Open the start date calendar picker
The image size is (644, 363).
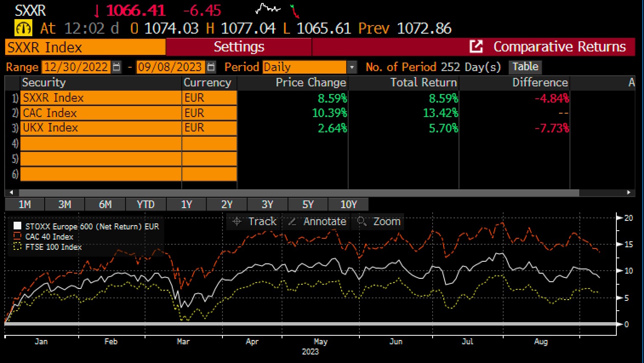coord(117,67)
